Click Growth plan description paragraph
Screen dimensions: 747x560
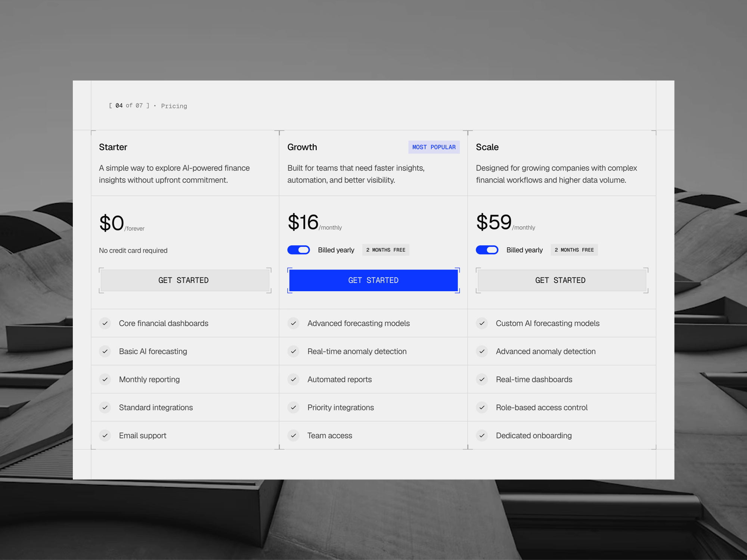tap(356, 174)
